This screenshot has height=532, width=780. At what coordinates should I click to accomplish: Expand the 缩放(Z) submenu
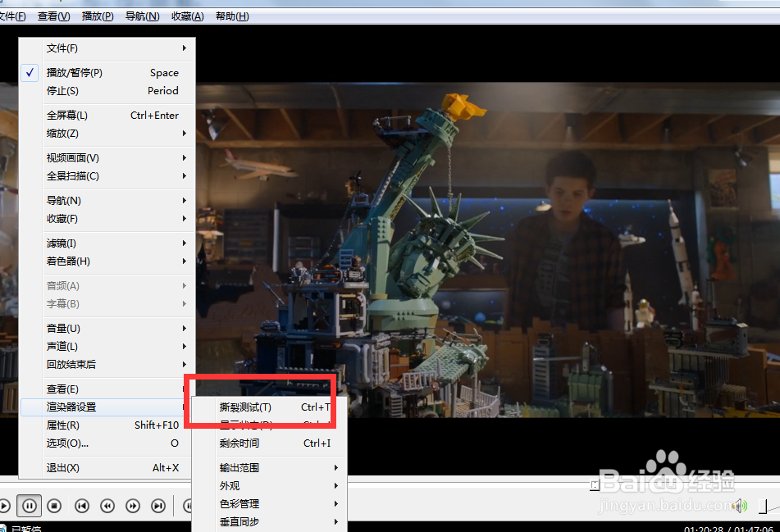point(107,134)
